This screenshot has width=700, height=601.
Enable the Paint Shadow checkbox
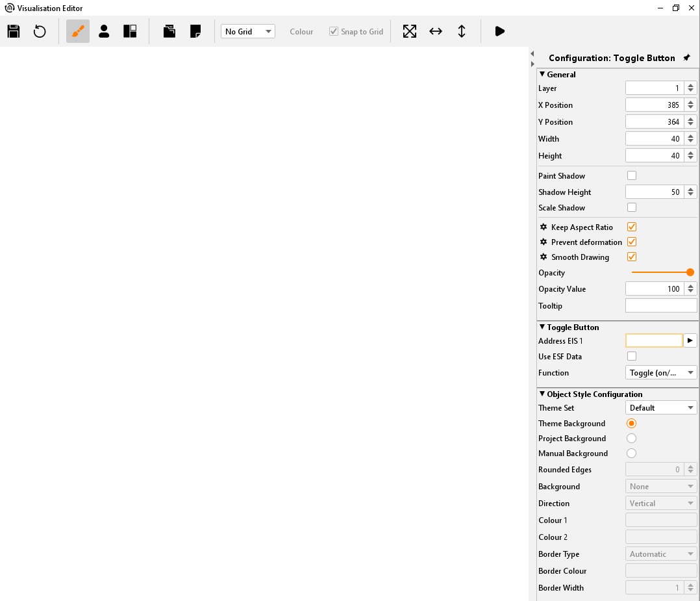click(x=632, y=175)
